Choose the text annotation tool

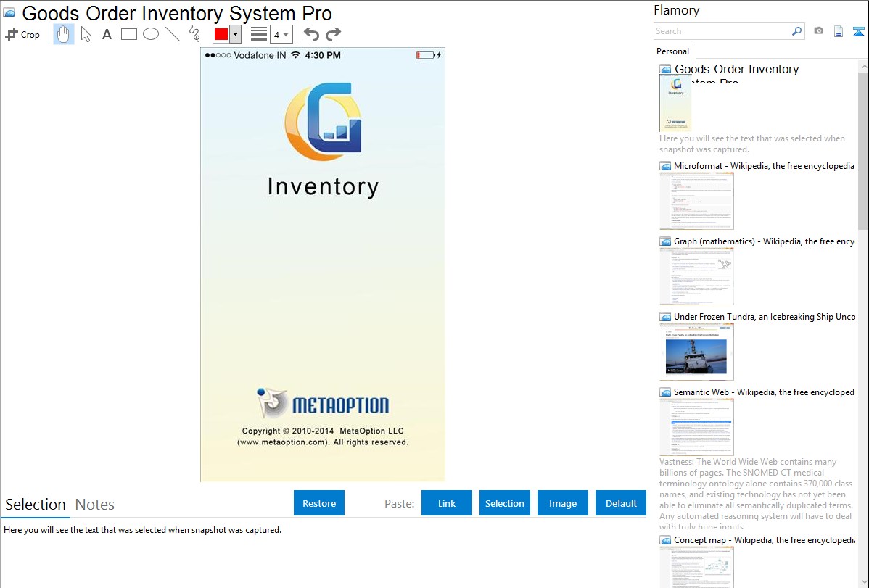coord(107,34)
